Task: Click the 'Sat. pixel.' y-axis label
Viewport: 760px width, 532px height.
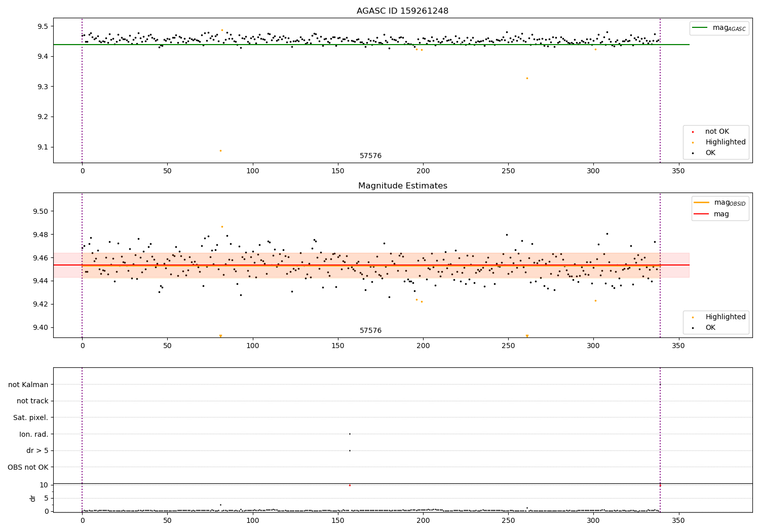Action: [31, 417]
